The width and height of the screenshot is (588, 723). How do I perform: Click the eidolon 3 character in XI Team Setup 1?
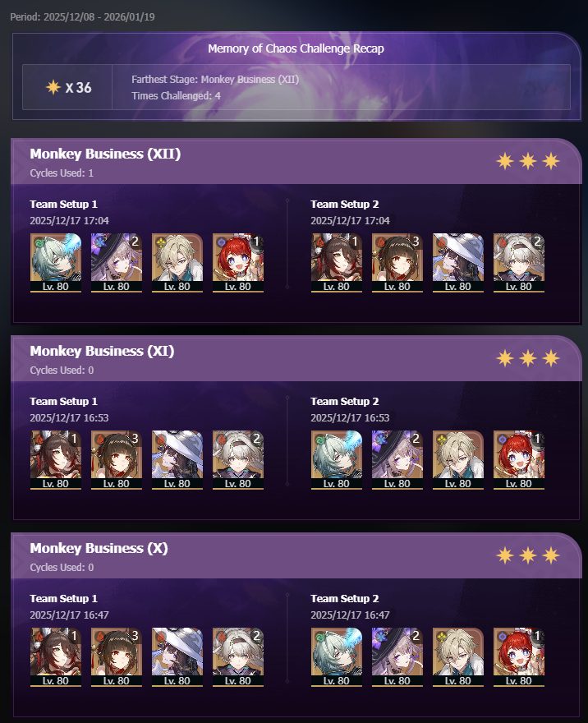point(117,460)
